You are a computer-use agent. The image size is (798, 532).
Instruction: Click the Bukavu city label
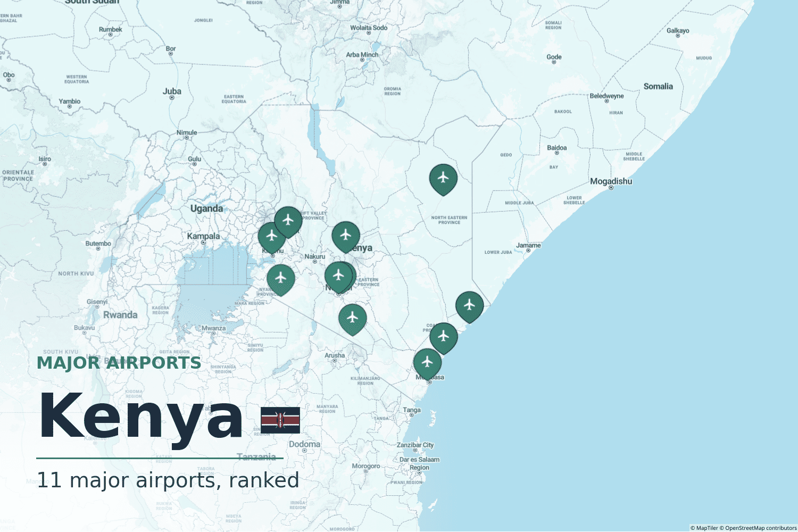tap(85, 328)
